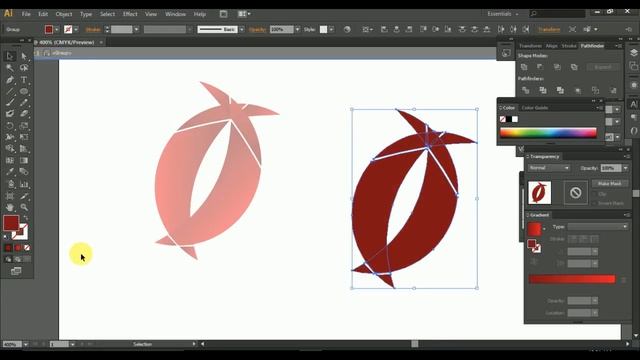Open the Object menu
Screen dimensions: 640x360
(64, 14)
